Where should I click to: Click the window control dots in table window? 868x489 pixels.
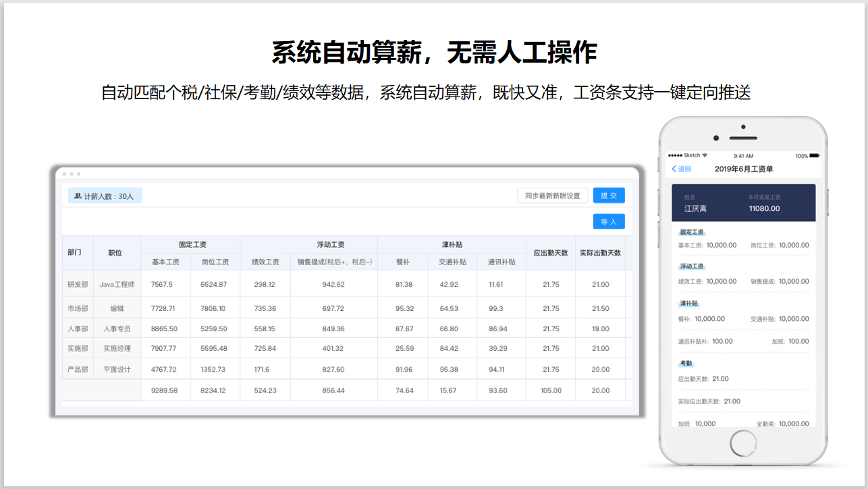(x=70, y=174)
